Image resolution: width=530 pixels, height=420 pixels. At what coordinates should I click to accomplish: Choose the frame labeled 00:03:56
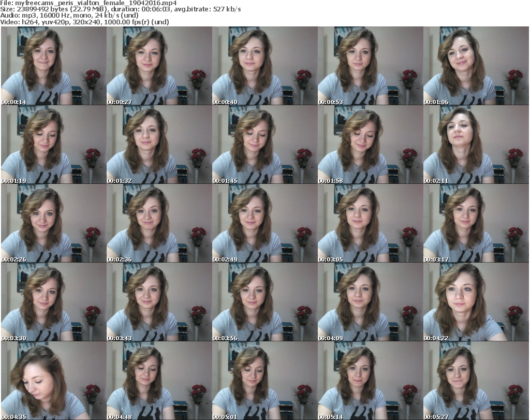(264, 302)
